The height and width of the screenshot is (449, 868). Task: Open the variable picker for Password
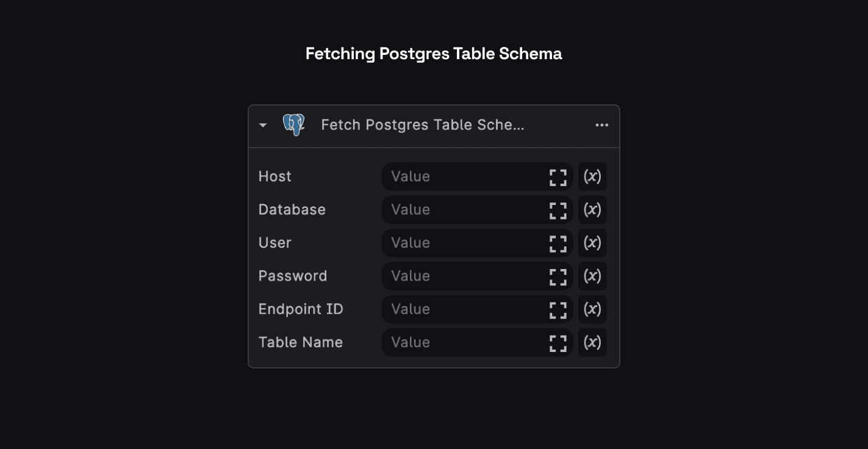coord(592,276)
